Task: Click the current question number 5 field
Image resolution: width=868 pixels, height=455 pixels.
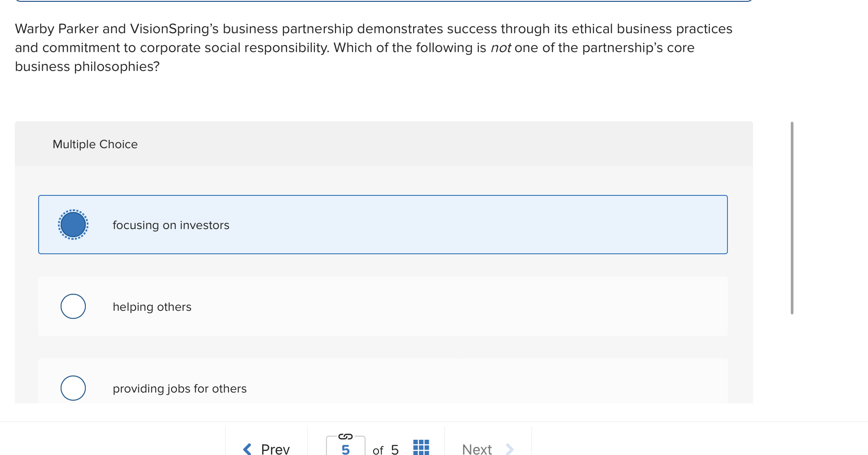Action: pos(345,449)
